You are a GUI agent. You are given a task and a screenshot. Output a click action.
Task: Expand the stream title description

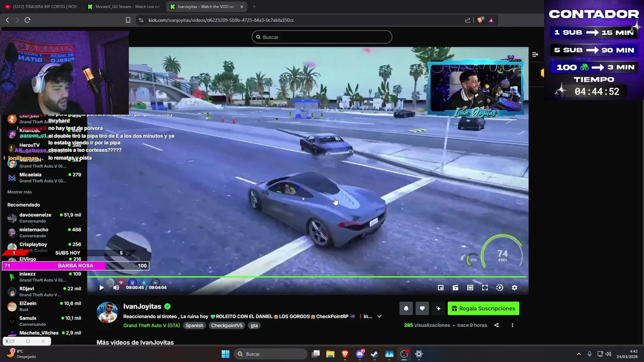379,317
